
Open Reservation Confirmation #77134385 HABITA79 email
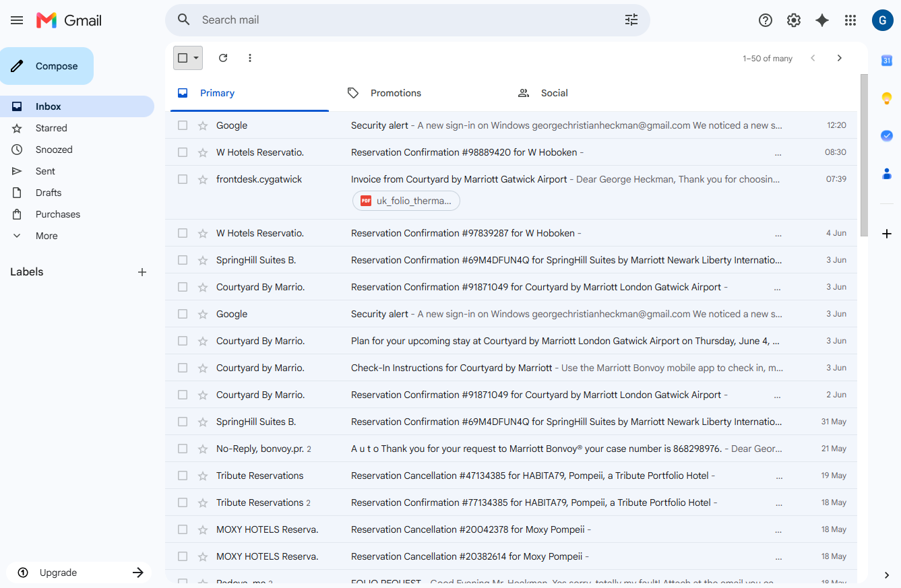click(511, 502)
